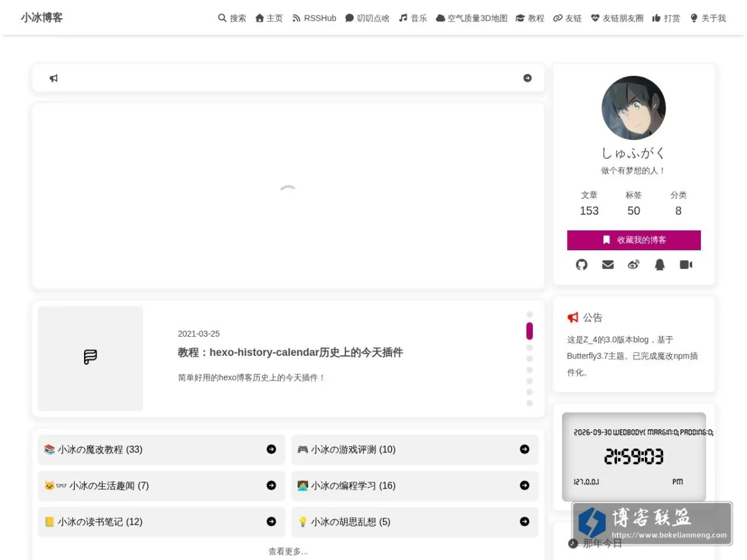
Task: Expand the 查看更多... categories link
Action: tap(288, 551)
